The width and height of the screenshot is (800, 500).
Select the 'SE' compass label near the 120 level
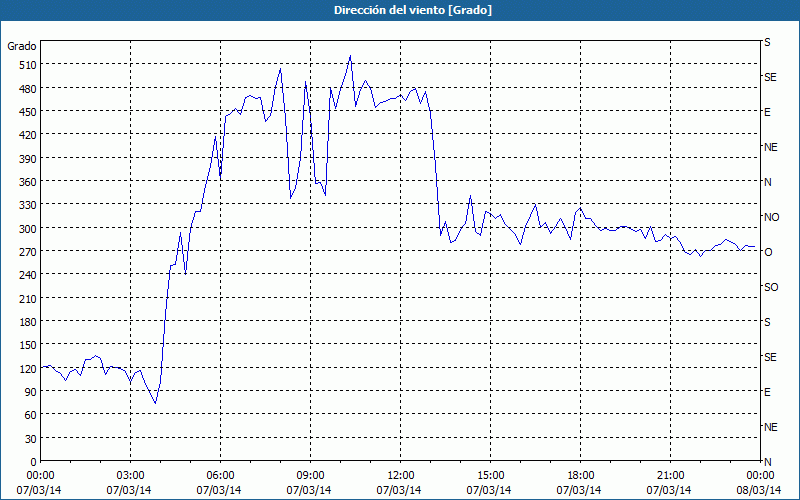coord(770,357)
